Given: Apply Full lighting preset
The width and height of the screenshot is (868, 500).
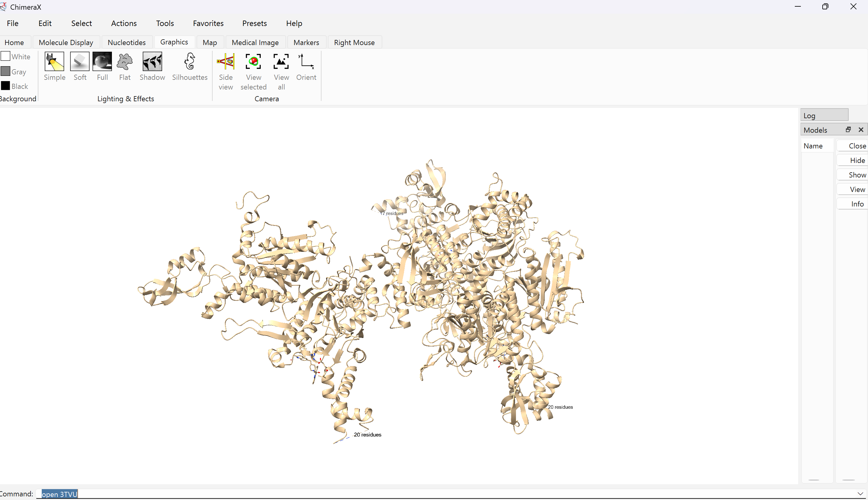Looking at the screenshot, I should 102,62.
